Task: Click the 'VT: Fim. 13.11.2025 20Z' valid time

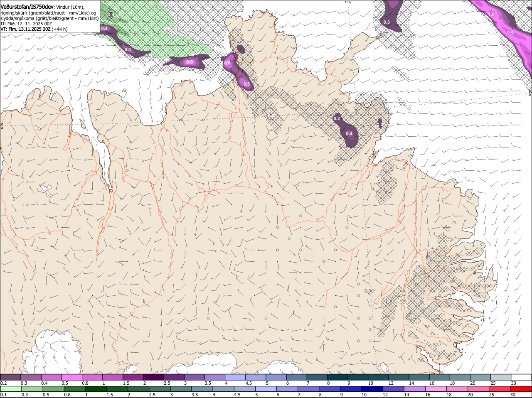Action: pyautogui.click(x=26, y=29)
